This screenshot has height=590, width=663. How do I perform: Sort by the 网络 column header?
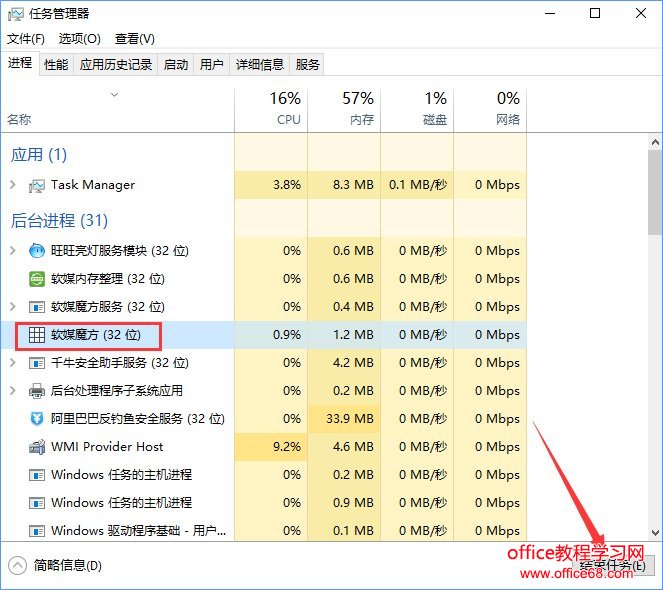[x=490, y=110]
